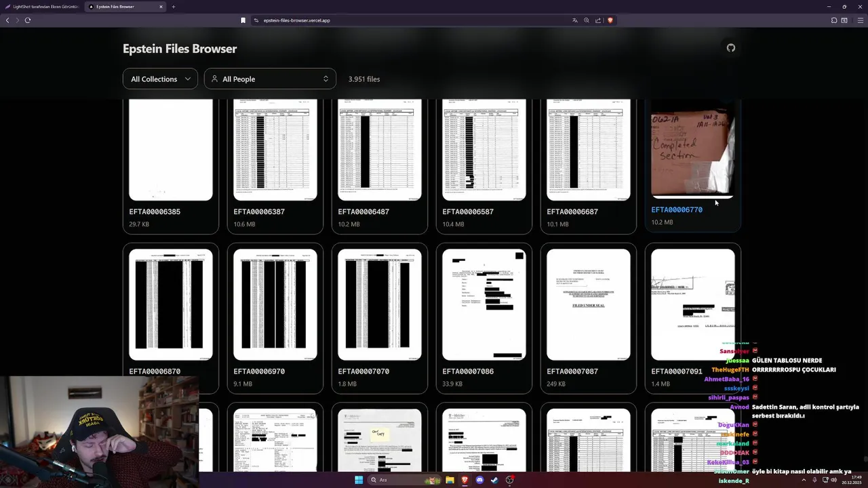
Task: Click the EFTA00006387 file name
Action: [x=259, y=212]
